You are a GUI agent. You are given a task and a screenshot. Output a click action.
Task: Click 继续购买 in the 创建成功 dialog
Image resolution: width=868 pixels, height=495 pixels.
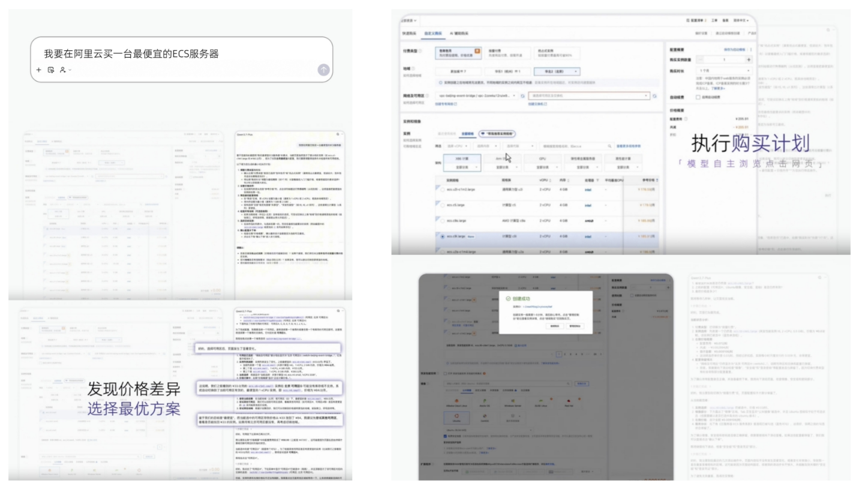click(x=554, y=326)
